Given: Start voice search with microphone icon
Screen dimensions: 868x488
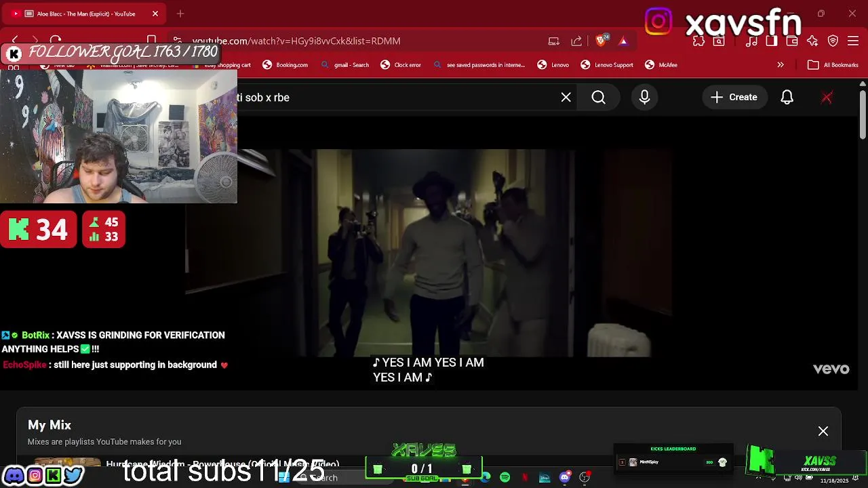Looking at the screenshot, I should [644, 97].
